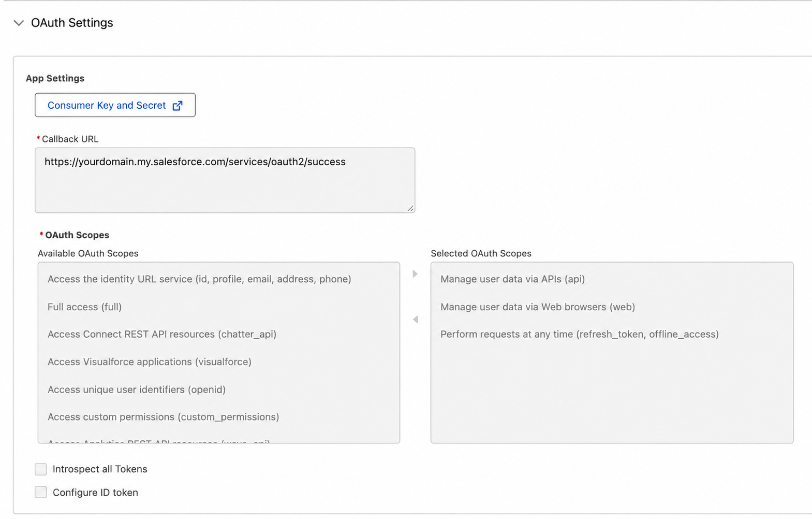Select 'Access Visualforce applications (visualforce)' scope
Screen dimensions: 812x519
pos(150,362)
